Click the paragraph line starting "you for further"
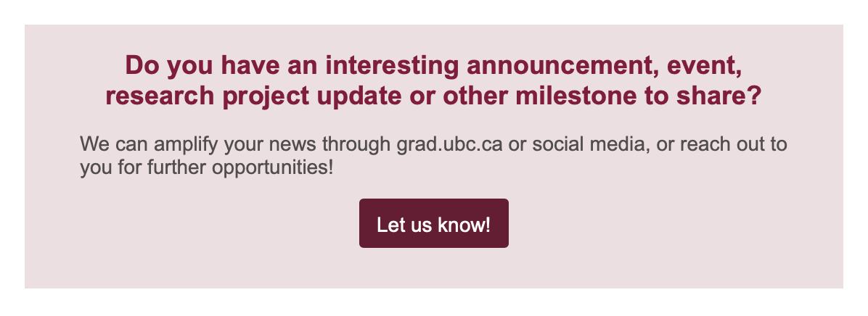868x316 pixels. pos(207,167)
